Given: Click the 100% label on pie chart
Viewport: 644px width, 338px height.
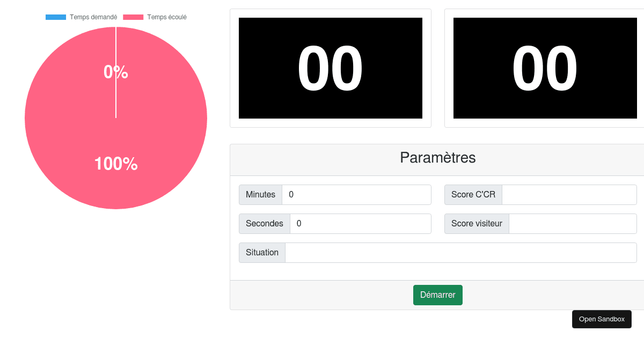Looking at the screenshot, I should pyautogui.click(x=116, y=164).
